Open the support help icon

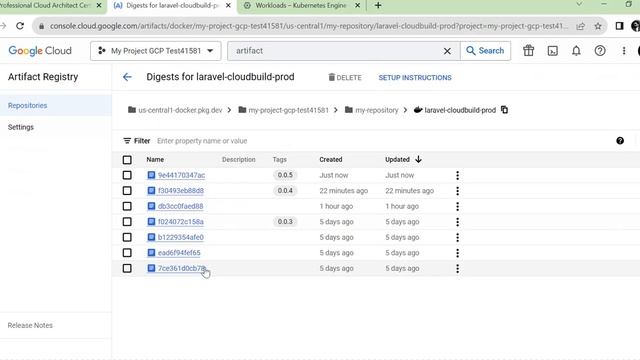600,51
